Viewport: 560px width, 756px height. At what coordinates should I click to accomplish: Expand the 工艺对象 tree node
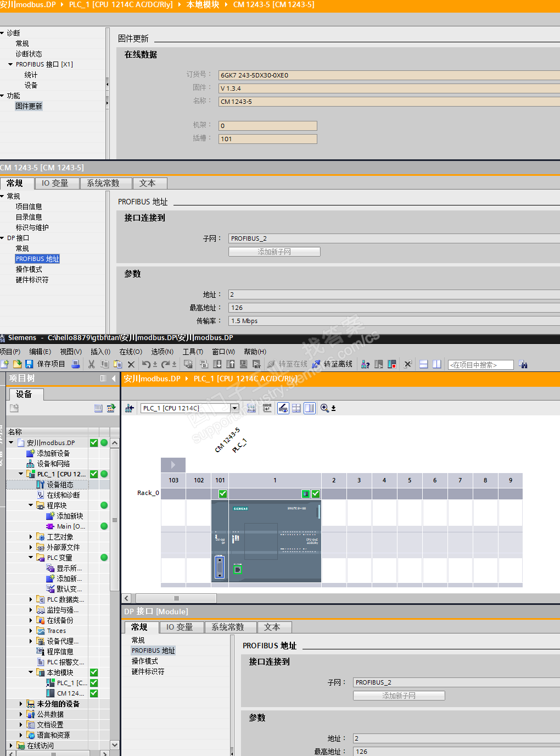[x=31, y=537]
